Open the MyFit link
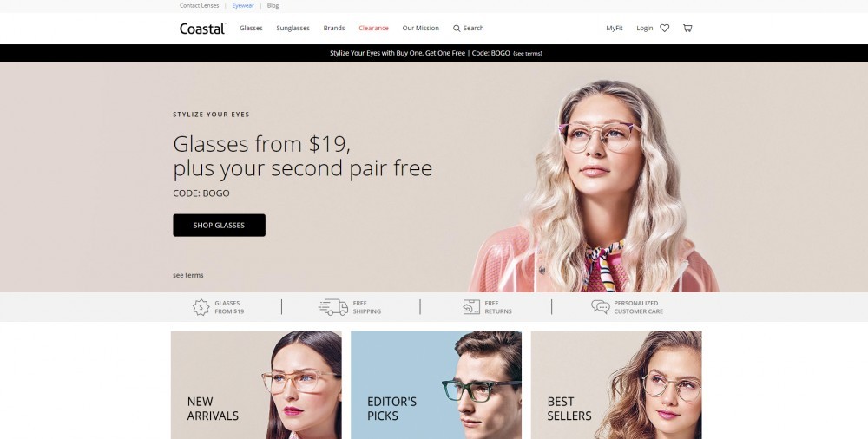This screenshot has width=868, height=439. (614, 29)
